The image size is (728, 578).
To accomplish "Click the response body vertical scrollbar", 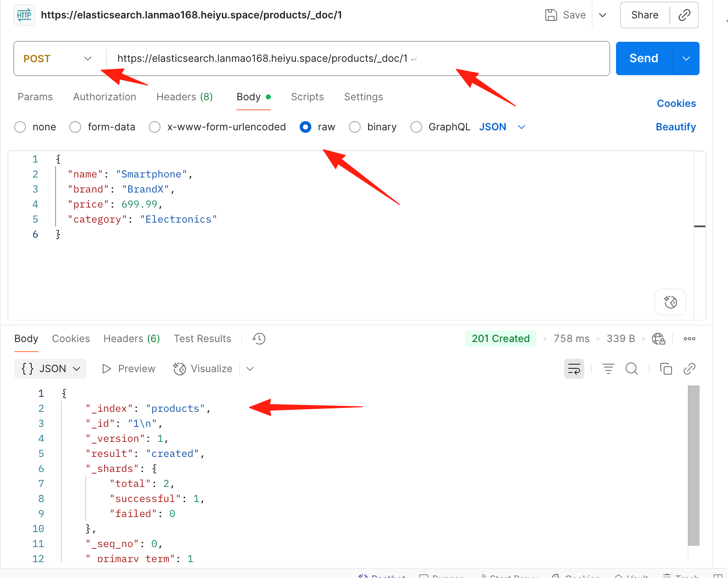I will 694,465.
